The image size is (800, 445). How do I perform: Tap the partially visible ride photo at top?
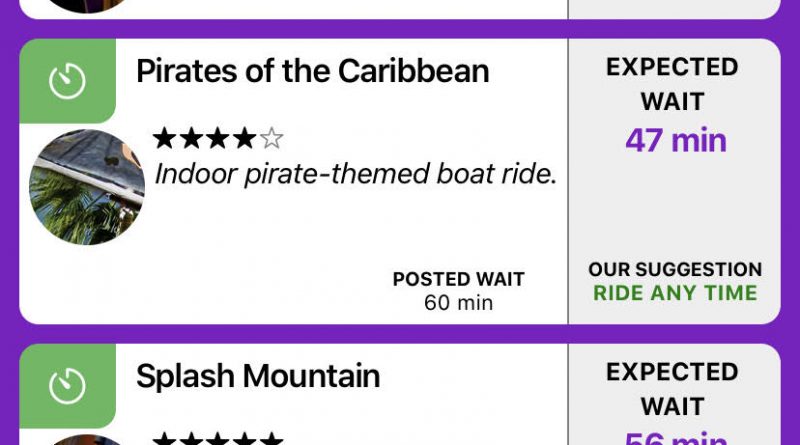87,6
